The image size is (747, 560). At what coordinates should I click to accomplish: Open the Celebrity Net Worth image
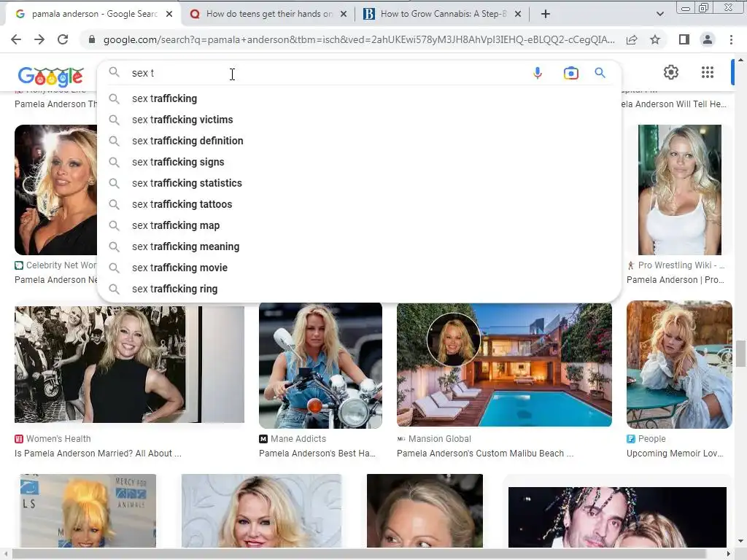[x=55, y=190]
